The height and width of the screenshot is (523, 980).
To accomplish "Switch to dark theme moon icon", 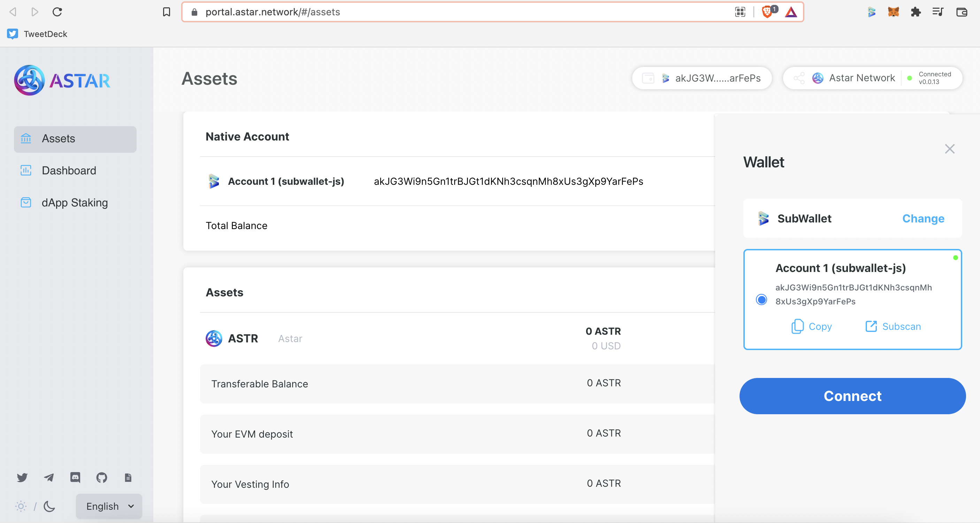I will point(49,506).
